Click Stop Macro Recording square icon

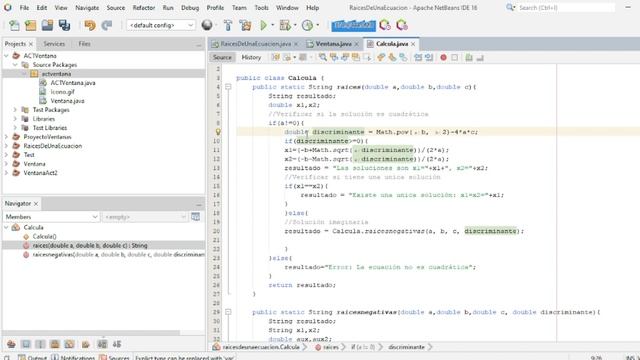(x=454, y=58)
